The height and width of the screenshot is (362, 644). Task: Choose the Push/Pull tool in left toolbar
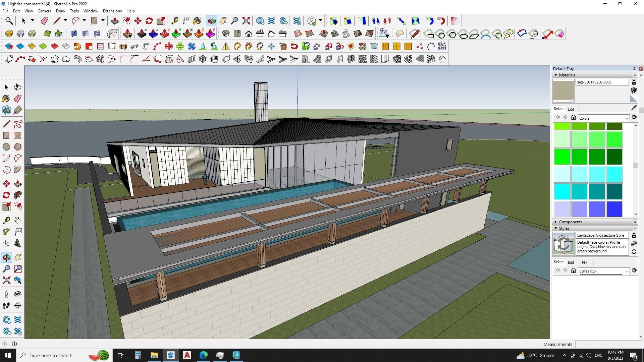(18, 184)
